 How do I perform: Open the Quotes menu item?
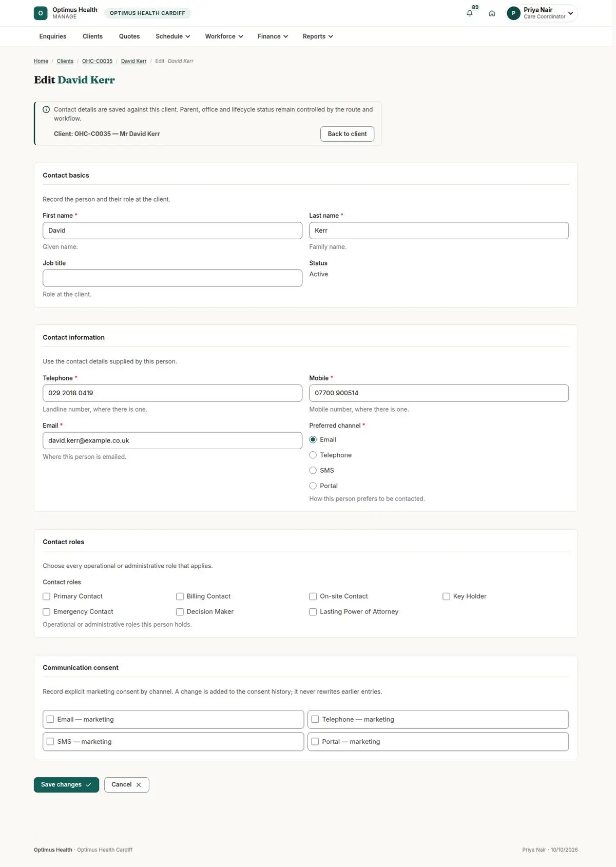pyautogui.click(x=129, y=36)
